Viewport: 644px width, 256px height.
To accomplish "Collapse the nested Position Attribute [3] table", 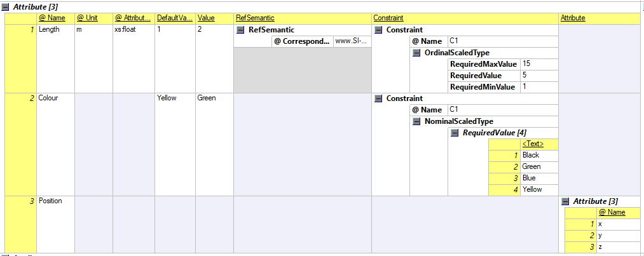I will click(x=565, y=201).
